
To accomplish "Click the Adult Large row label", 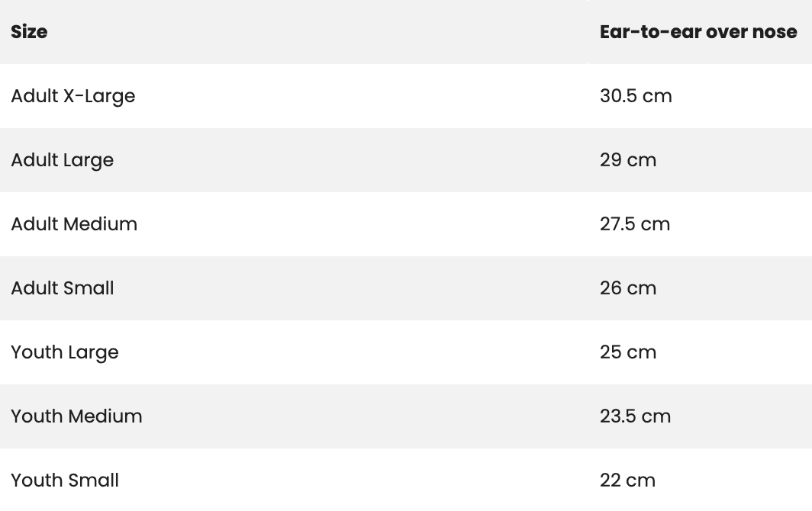I will click(62, 160).
